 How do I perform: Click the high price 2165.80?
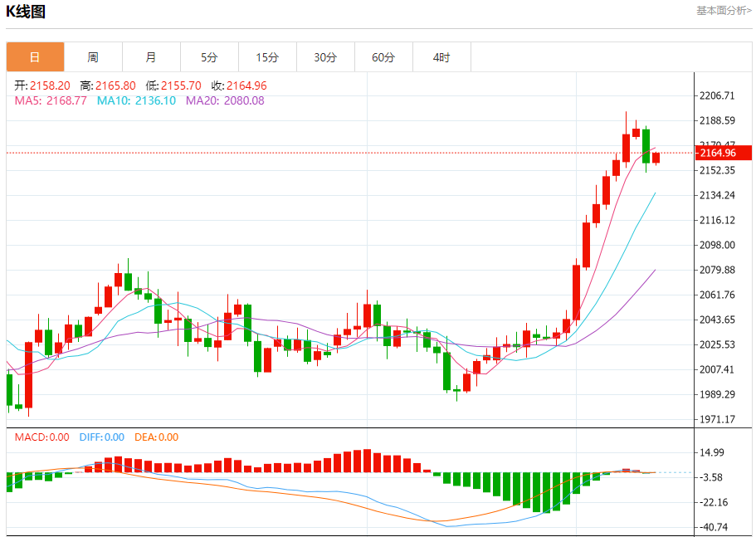point(115,85)
